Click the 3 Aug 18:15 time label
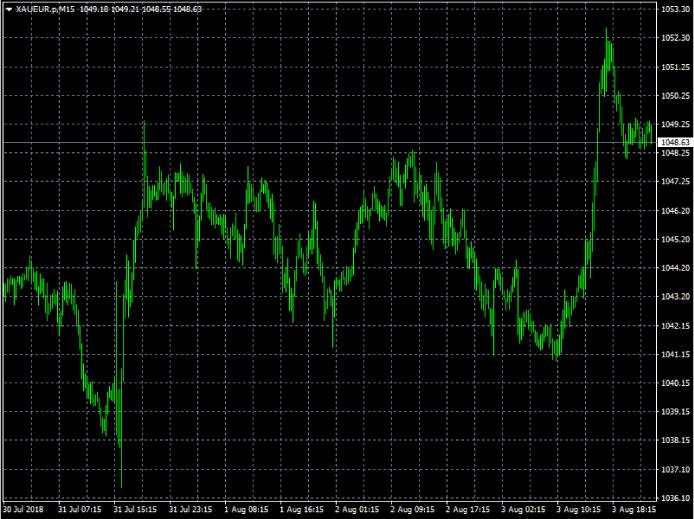 633,509
